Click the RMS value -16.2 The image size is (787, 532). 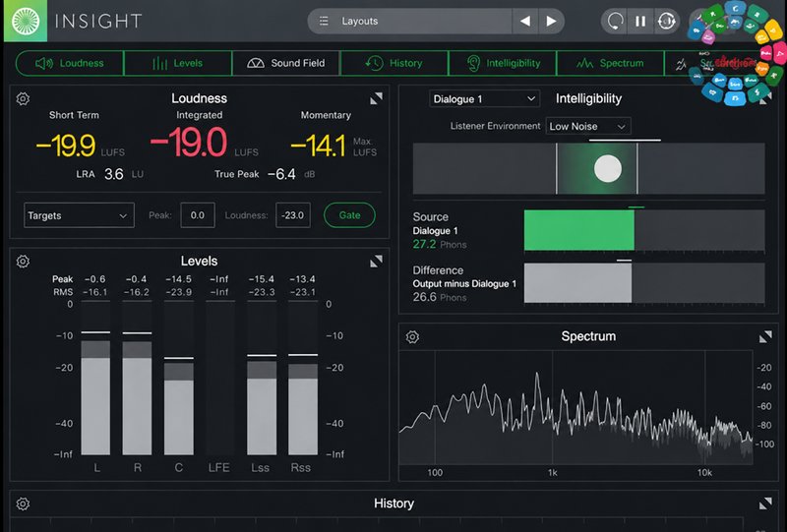click(x=136, y=292)
